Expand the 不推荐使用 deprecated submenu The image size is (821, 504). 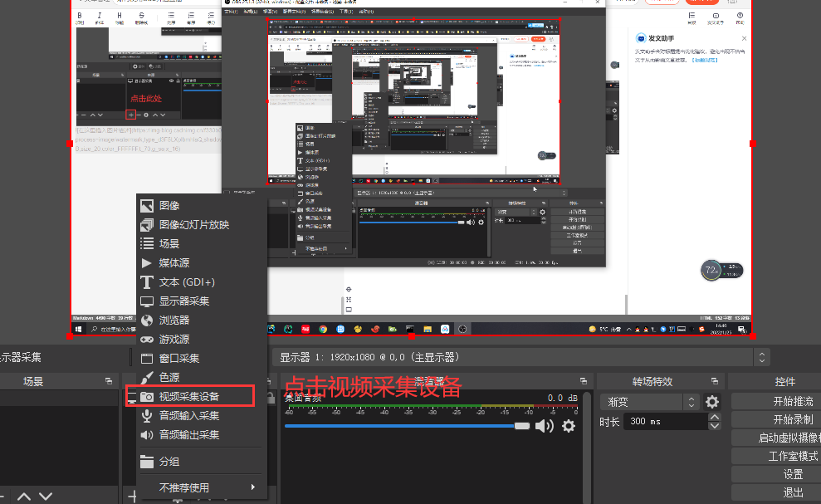pyautogui.click(x=202, y=487)
